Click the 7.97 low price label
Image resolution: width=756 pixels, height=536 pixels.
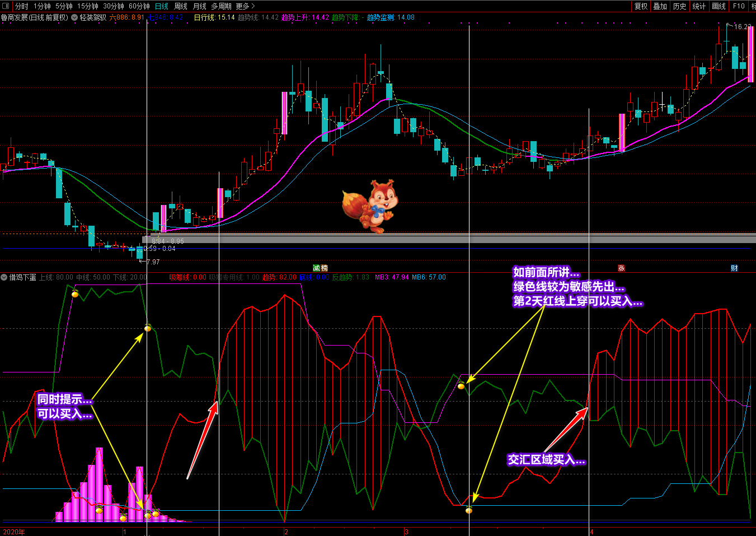coord(153,262)
